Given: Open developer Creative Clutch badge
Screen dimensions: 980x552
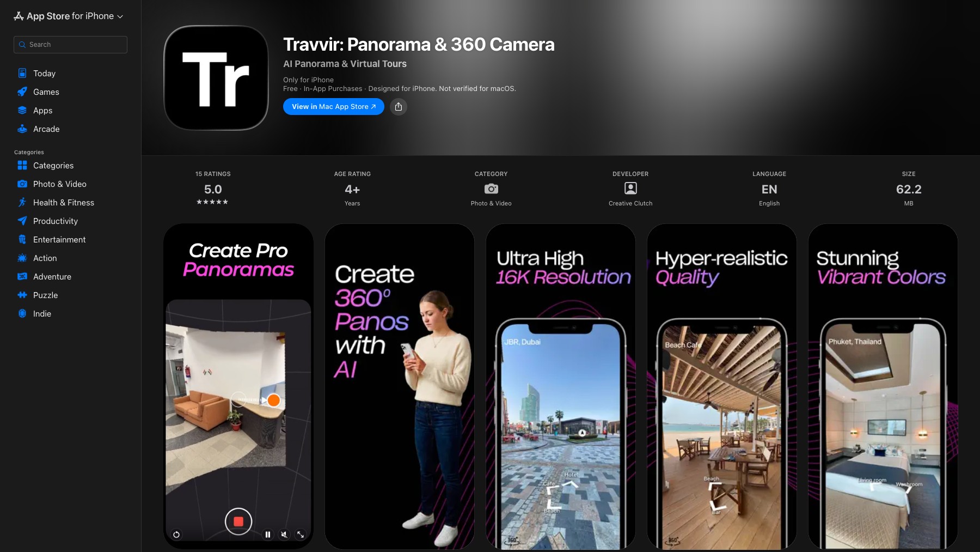Looking at the screenshot, I should click(630, 189).
